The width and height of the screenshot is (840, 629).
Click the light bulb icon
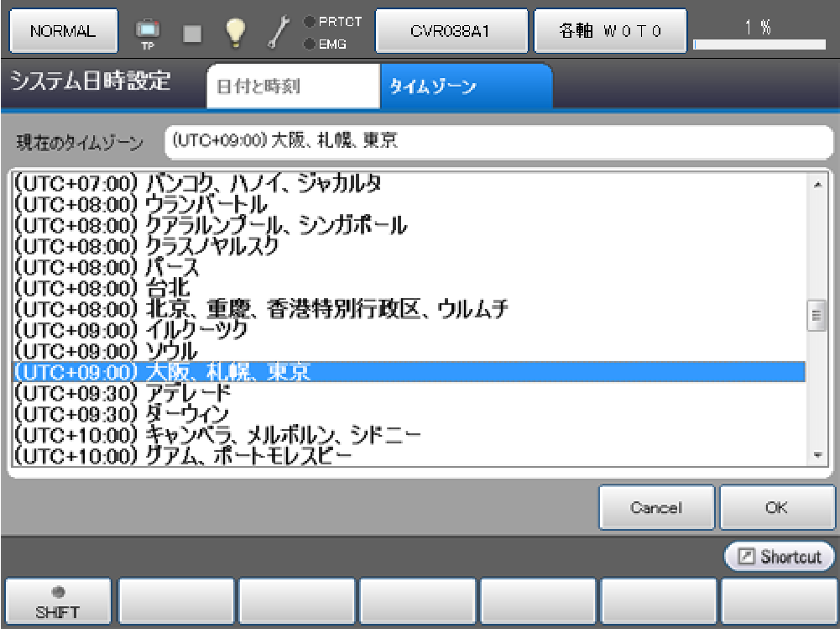click(235, 32)
